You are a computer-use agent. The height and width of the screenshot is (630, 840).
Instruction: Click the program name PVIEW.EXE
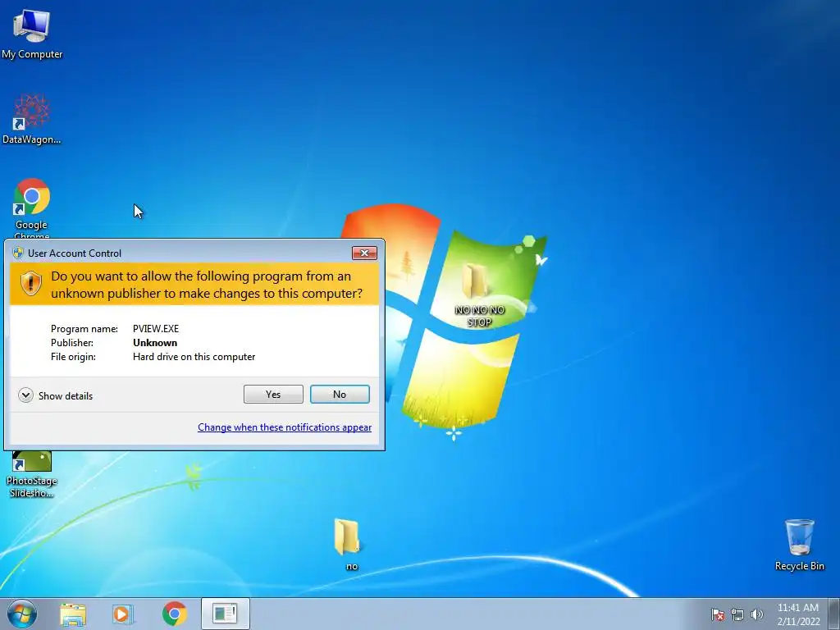pyautogui.click(x=156, y=328)
